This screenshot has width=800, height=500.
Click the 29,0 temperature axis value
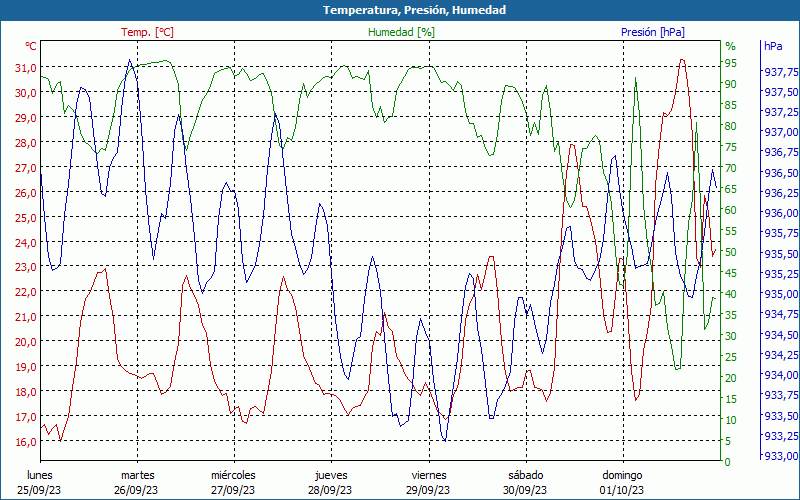(27, 118)
